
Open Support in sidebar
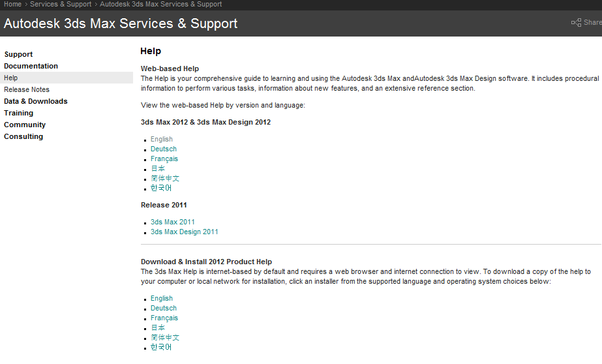point(18,54)
